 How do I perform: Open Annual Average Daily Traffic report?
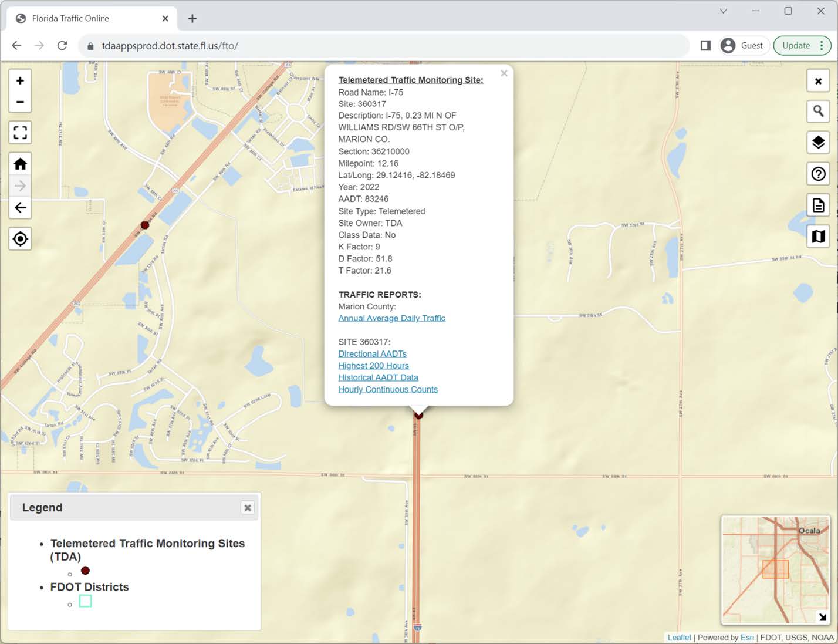(x=391, y=318)
